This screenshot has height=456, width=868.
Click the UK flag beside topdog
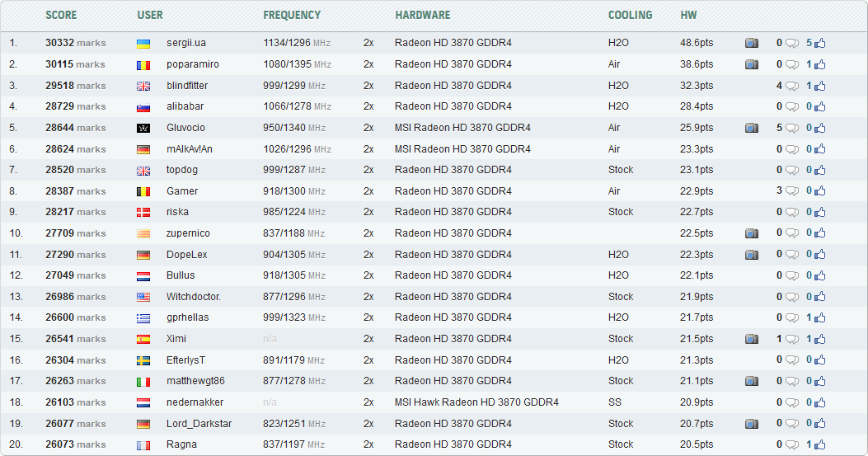[143, 170]
